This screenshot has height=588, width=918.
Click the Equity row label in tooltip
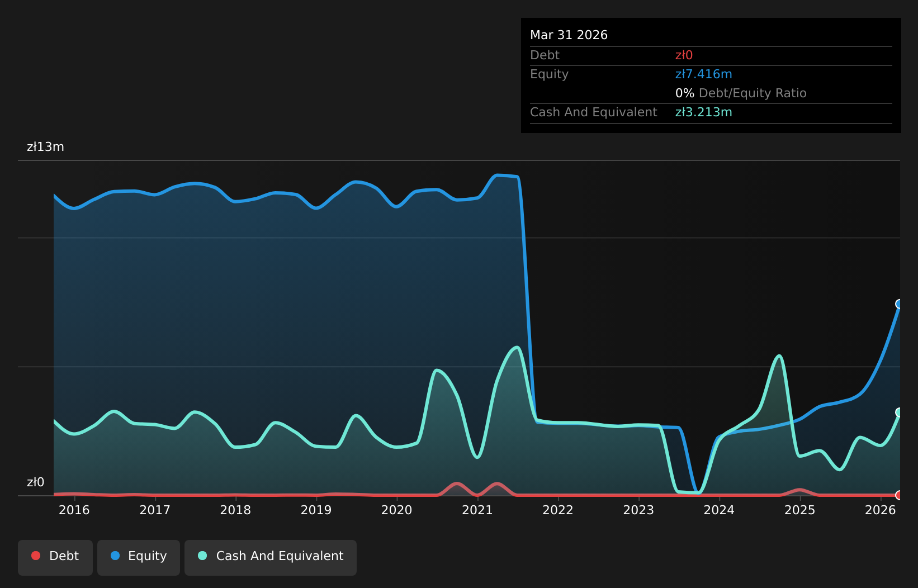(549, 74)
